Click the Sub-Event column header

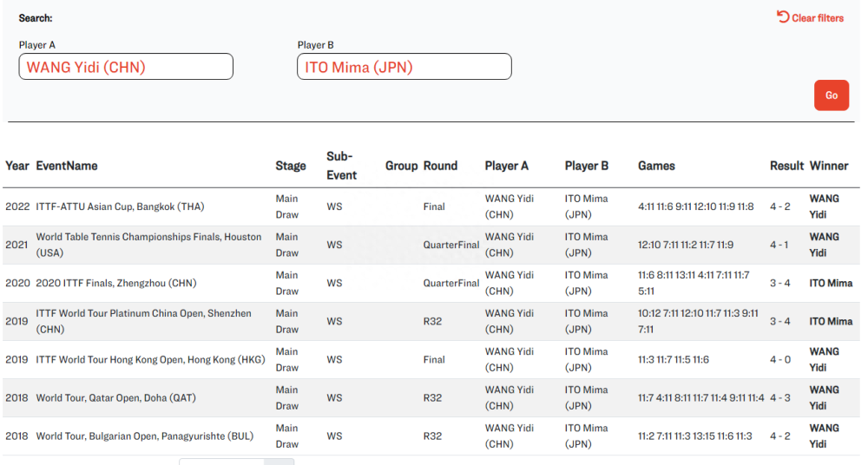[341, 166]
